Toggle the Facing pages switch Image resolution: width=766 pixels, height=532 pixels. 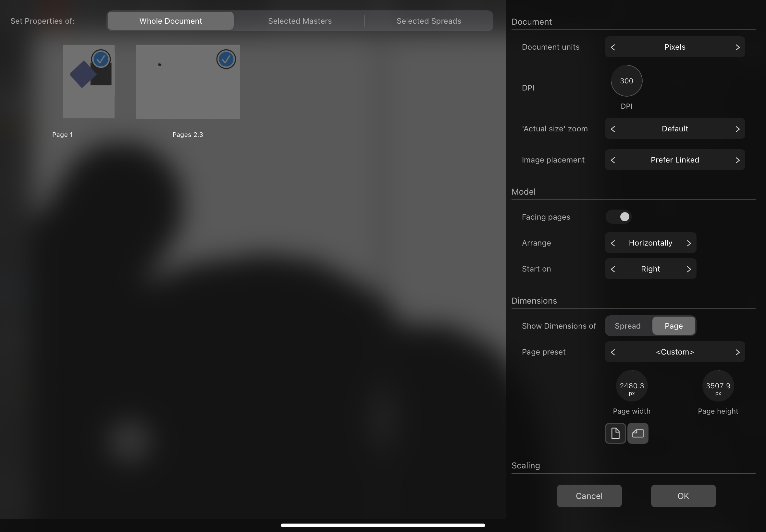tap(619, 217)
